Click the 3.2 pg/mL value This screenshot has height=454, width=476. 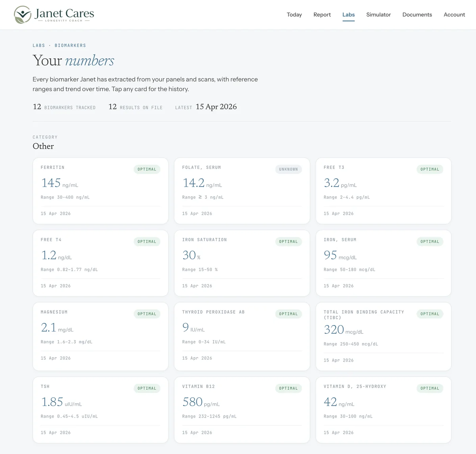tap(340, 183)
